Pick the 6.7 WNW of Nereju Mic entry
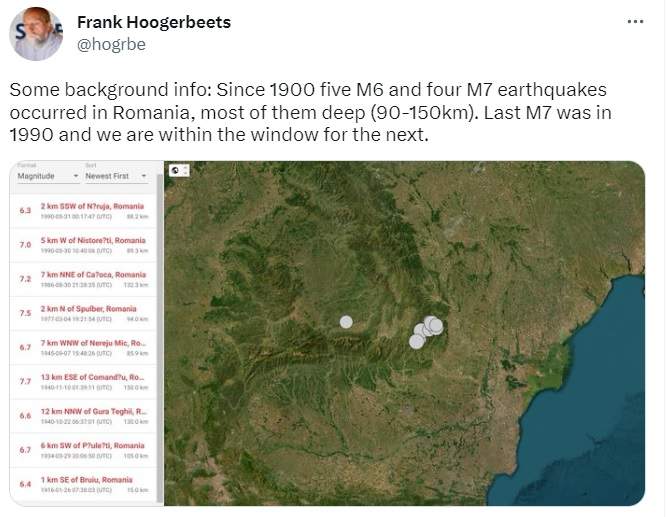The width and height of the screenshot is (666, 517). [83, 347]
